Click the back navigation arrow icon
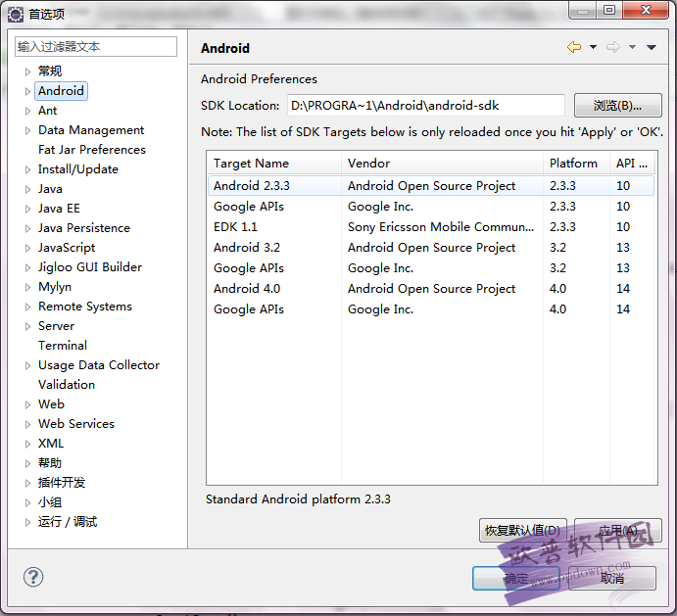Screen dimensions: 677x616 [x=574, y=47]
